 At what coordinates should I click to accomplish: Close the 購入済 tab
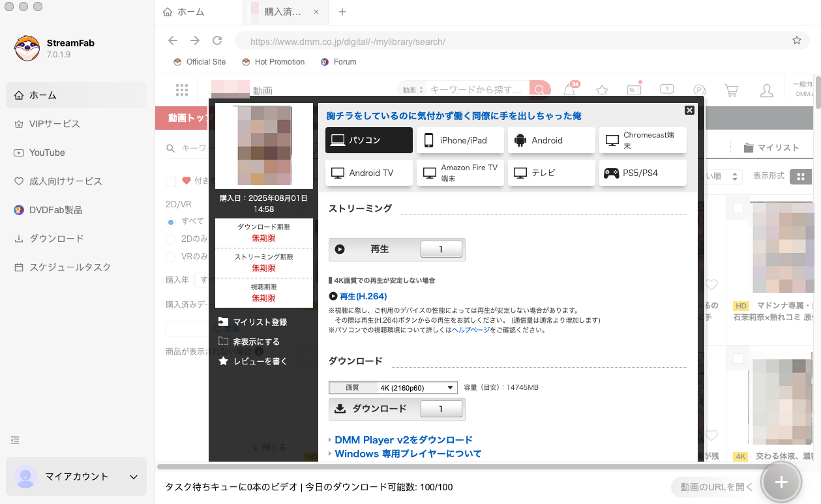pos(316,12)
